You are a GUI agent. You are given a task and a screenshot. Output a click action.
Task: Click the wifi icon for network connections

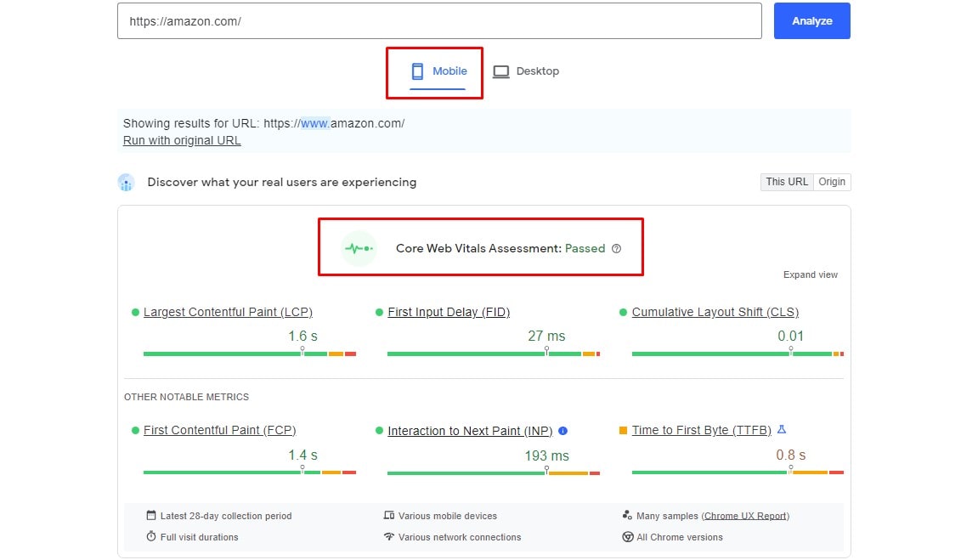388,536
